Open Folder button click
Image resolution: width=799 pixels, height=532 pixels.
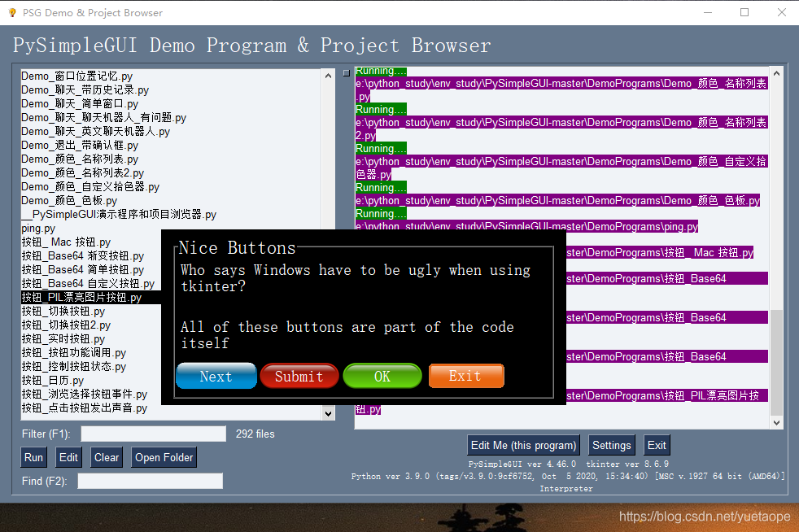tap(164, 458)
